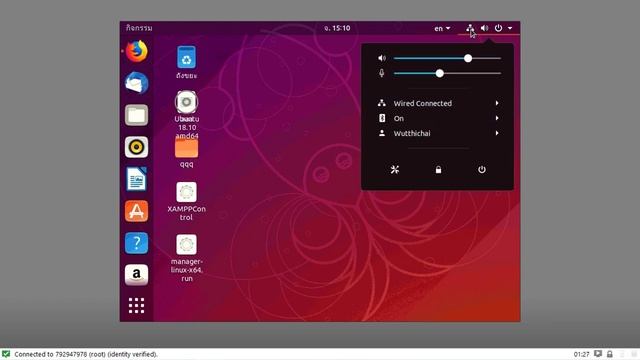Click the 01:27 session timer
Screen dimensions: 640x360
(x=581, y=354)
